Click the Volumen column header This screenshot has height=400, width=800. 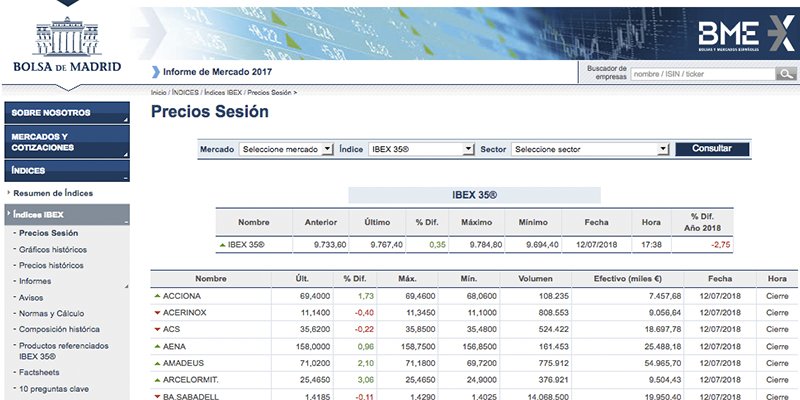[x=536, y=279]
